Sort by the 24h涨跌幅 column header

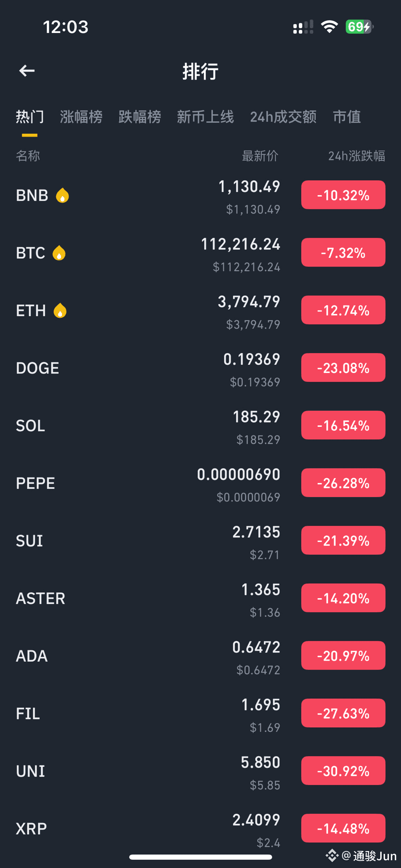(356, 156)
